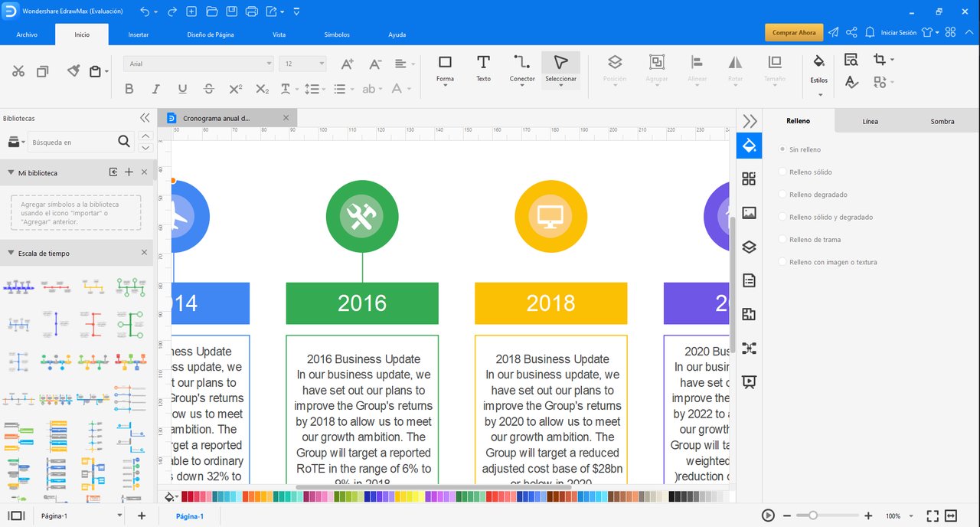Open the Arial font family dropdown

(x=198, y=64)
